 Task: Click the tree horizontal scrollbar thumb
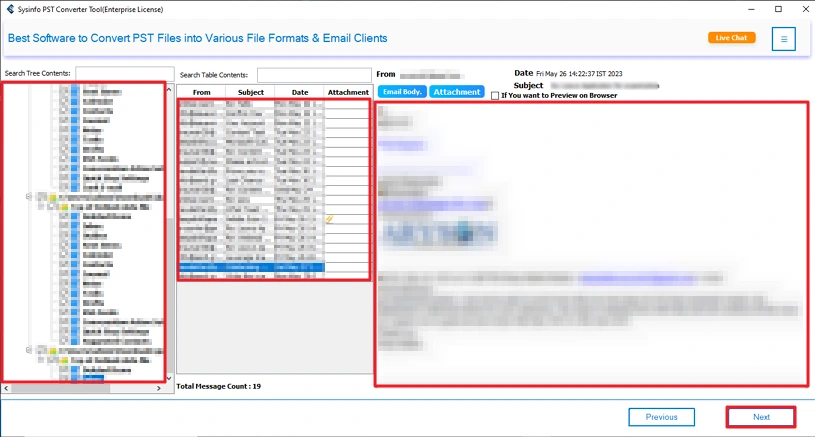61,388
